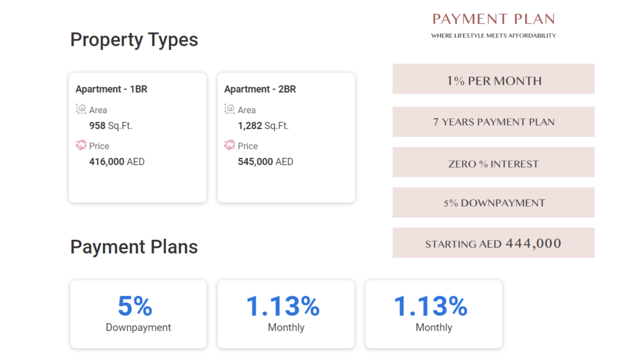This screenshot has height=364, width=632.
Task: Select the Apartment - 1BR card title
Action: tap(112, 89)
